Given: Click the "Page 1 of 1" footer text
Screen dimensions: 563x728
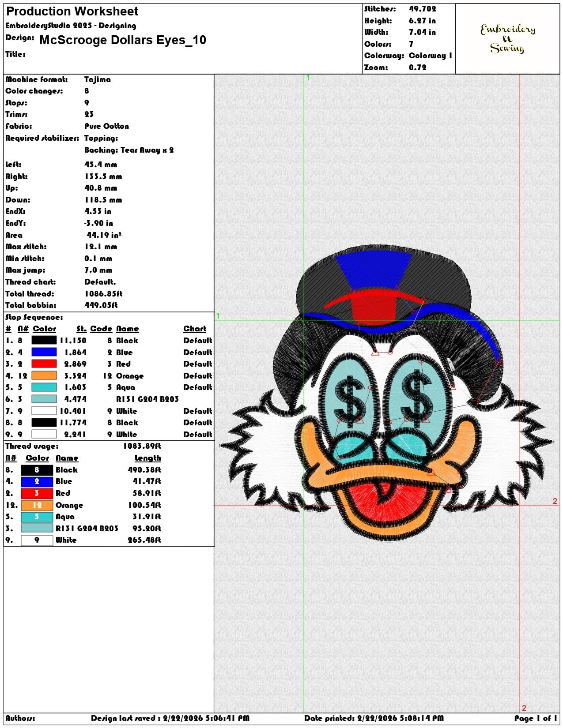Looking at the screenshot, I should tap(536, 718).
